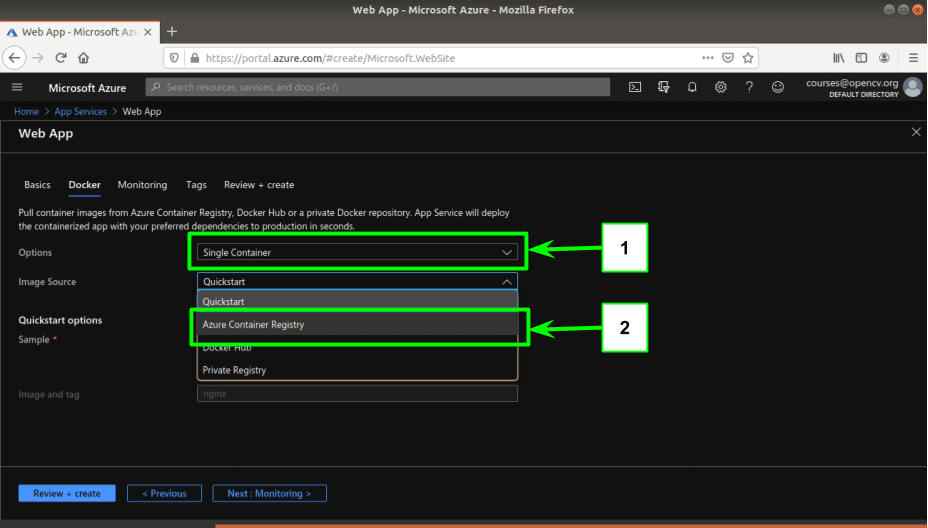This screenshot has height=528, width=928.
Task: Open Azure portal settings gear
Action: [x=720, y=88]
